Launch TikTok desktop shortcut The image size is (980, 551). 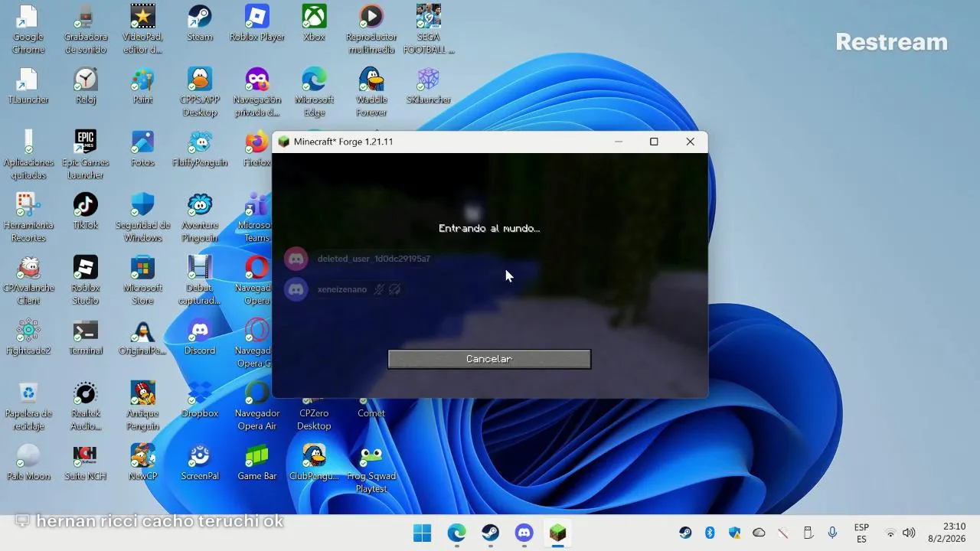coord(86,211)
